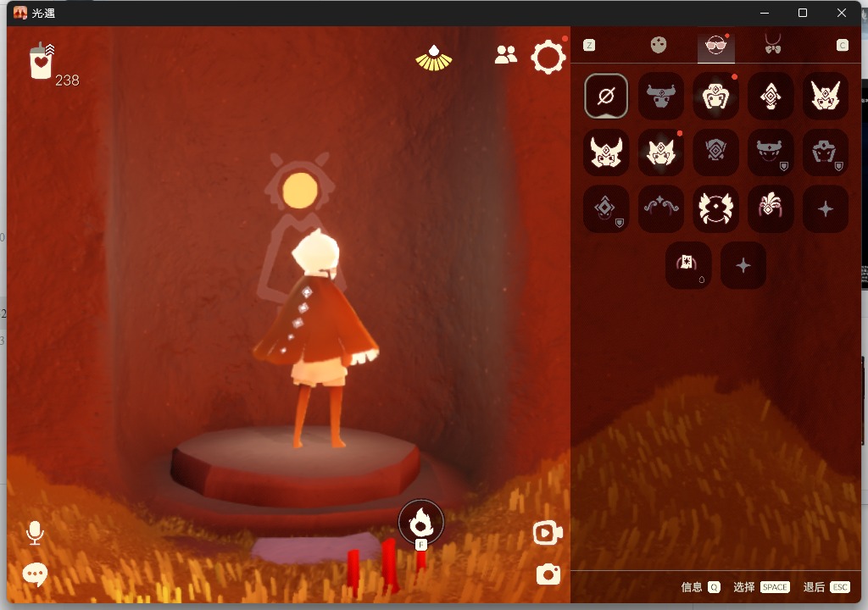Choose the feather-plume mask

click(x=770, y=208)
